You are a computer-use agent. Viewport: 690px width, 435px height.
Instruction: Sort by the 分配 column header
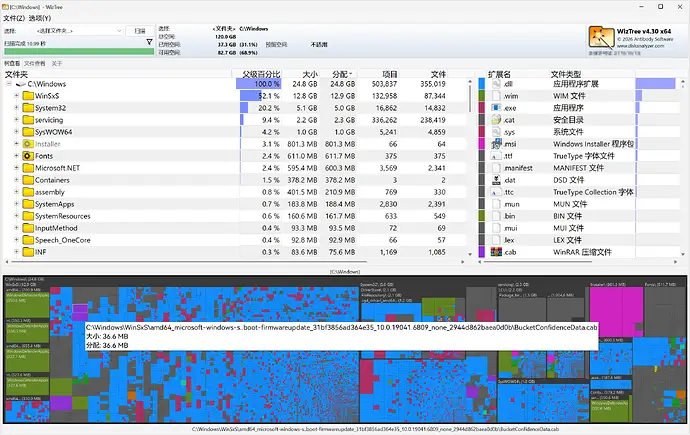(340, 74)
